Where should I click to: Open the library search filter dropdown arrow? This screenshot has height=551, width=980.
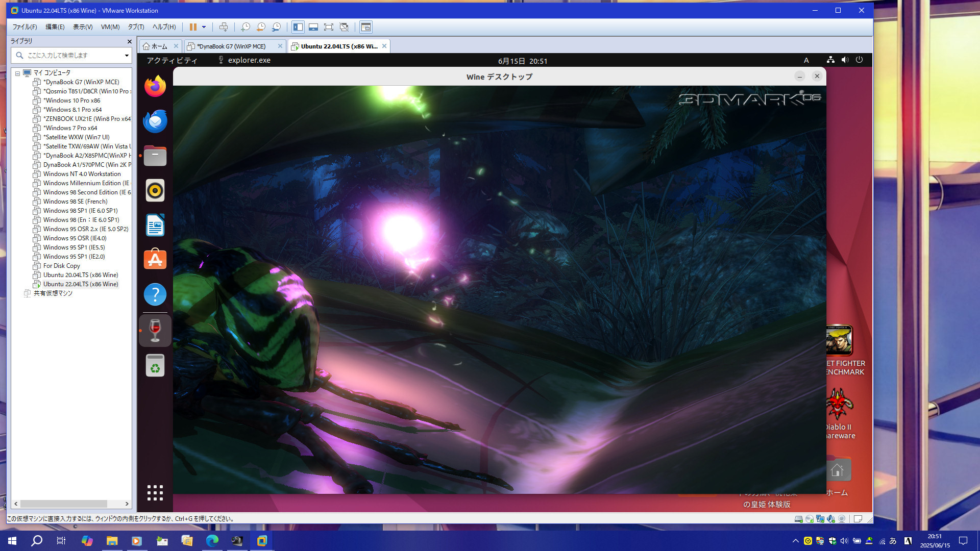click(127, 55)
